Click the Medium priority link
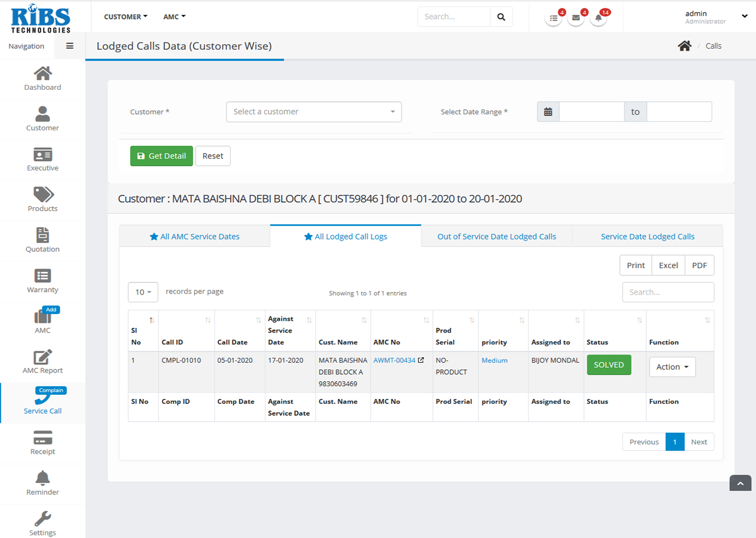Image resolution: width=756 pixels, height=538 pixels. coord(494,361)
